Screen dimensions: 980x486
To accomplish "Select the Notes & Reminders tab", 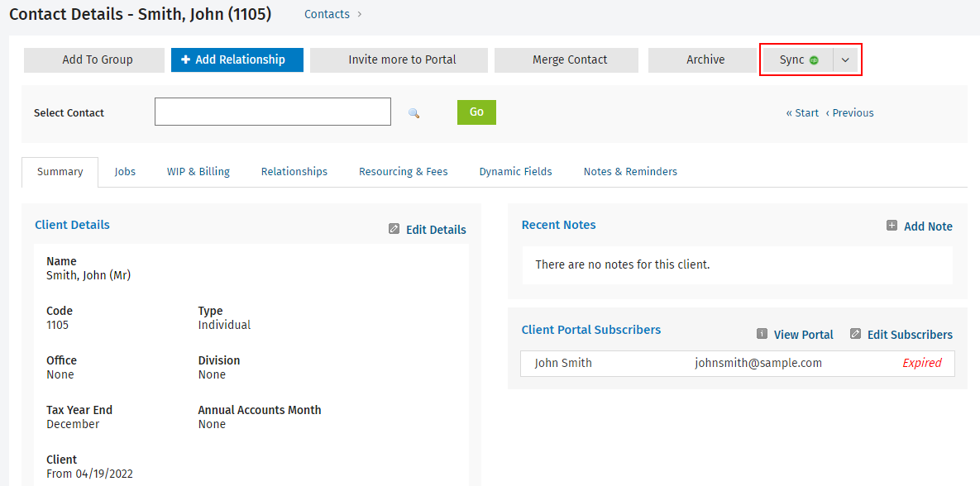I will tap(629, 171).
